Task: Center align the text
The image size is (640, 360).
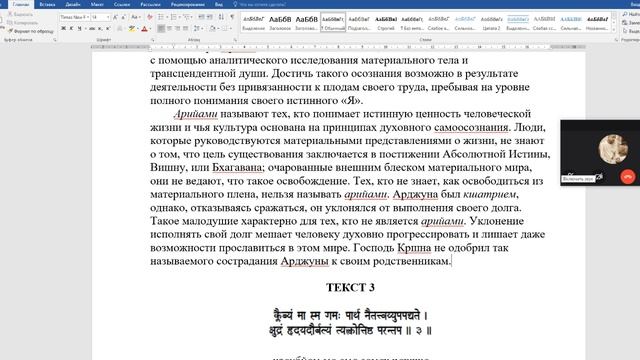Action: pos(169,29)
